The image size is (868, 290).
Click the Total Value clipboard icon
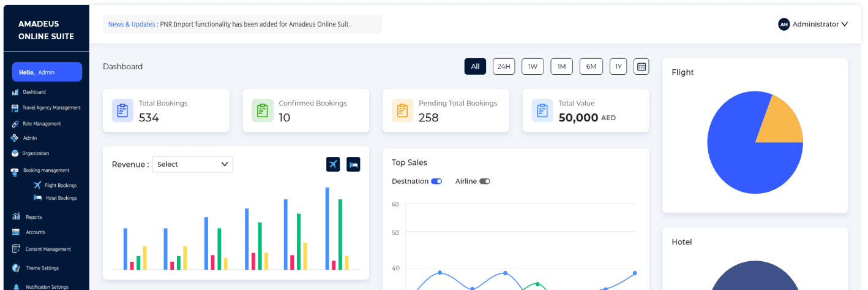tap(542, 110)
